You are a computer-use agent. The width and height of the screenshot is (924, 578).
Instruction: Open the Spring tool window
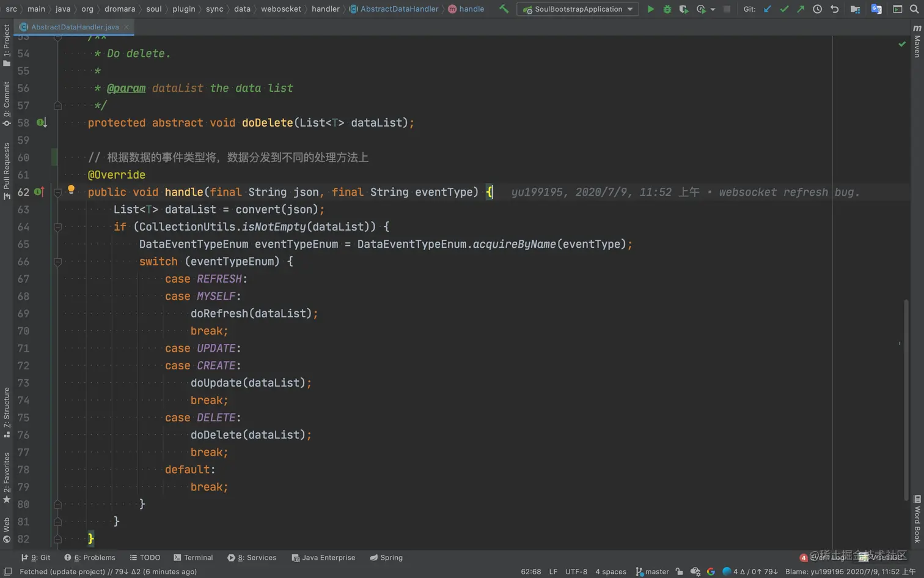[x=386, y=558]
